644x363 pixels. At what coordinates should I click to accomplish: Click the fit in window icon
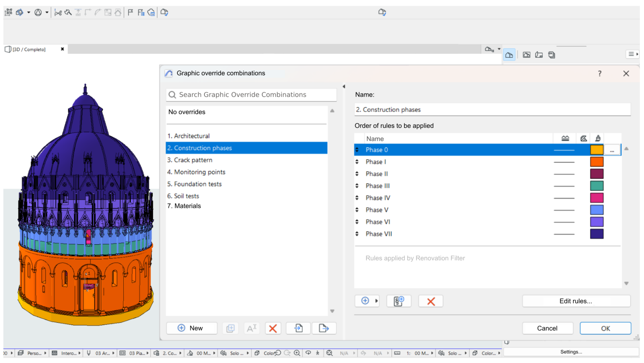[x=330, y=353]
